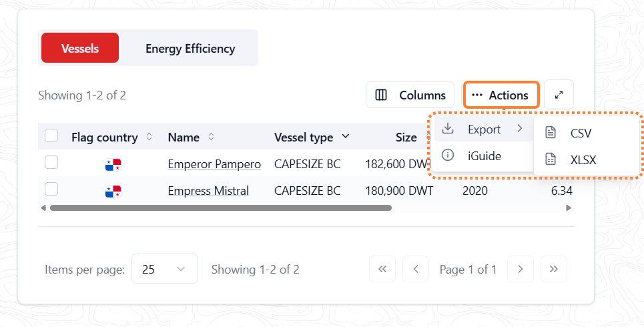
Task: Click CAPESIZE BC in Emperor Pampero row
Action: 307,164
